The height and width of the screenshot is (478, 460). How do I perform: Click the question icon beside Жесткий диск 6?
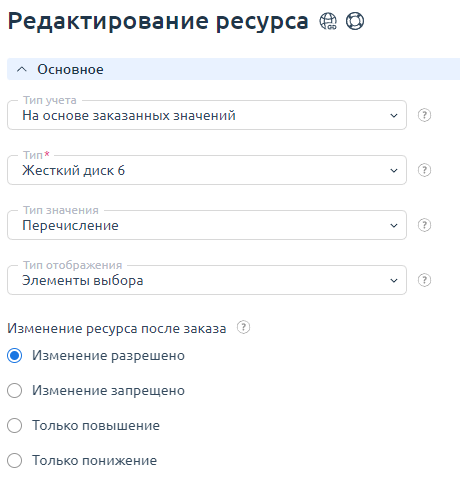424,170
